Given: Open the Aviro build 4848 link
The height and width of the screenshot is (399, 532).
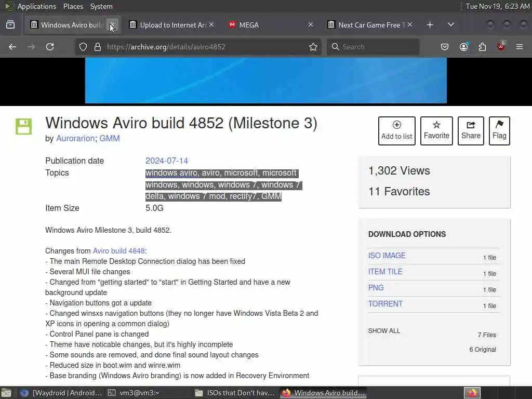Looking at the screenshot, I should [x=119, y=251].
